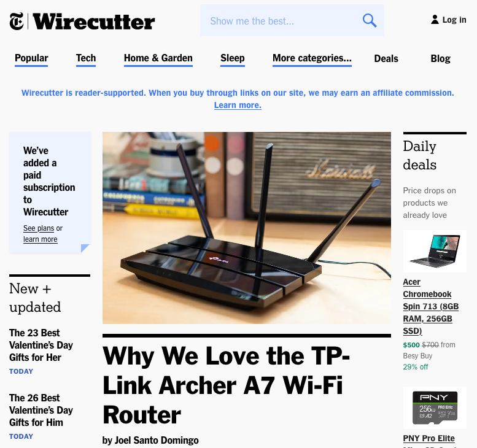Expand the More categories menu

[x=312, y=58]
